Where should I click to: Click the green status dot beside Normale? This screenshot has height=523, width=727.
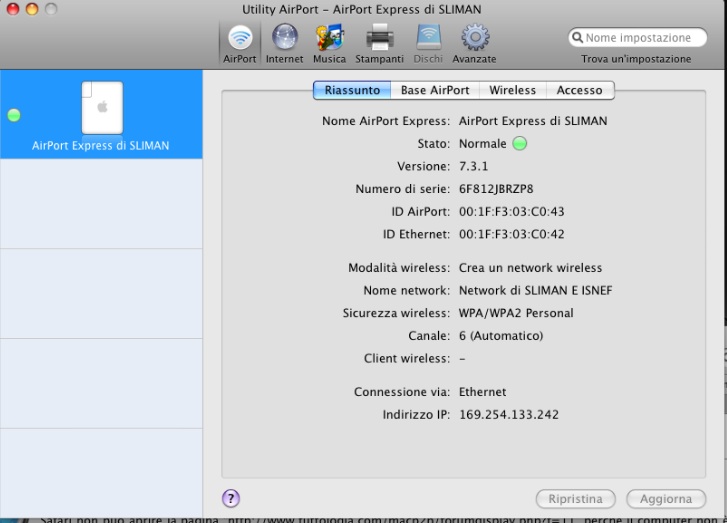tap(520, 143)
